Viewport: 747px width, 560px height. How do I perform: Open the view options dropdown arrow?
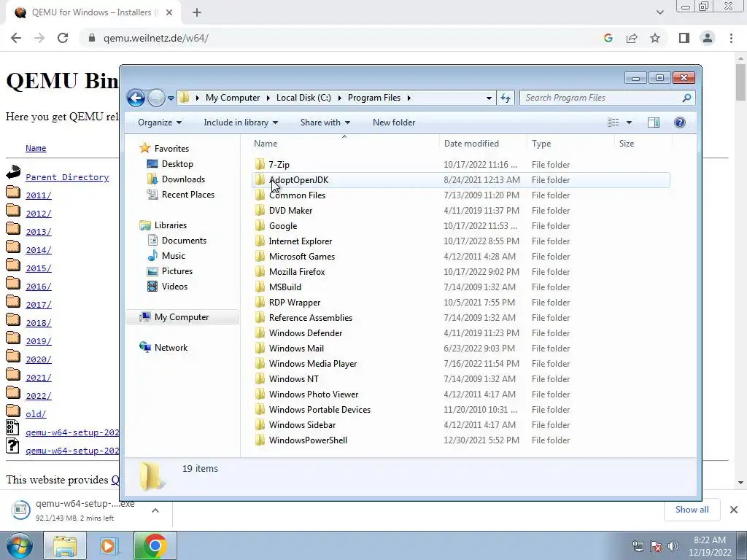click(x=629, y=122)
